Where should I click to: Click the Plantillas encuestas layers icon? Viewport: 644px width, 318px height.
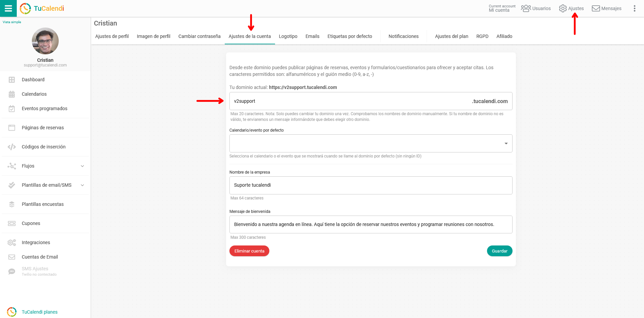click(12, 204)
